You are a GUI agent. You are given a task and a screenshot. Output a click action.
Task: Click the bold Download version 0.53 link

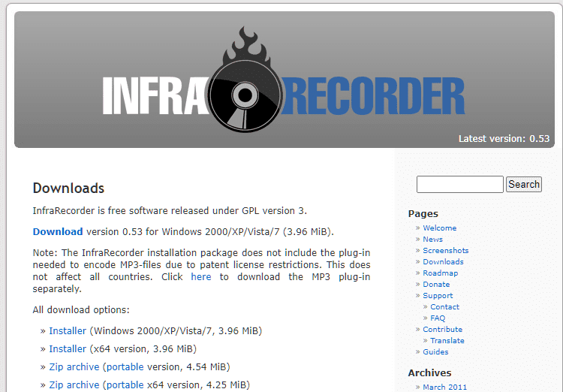pos(58,232)
